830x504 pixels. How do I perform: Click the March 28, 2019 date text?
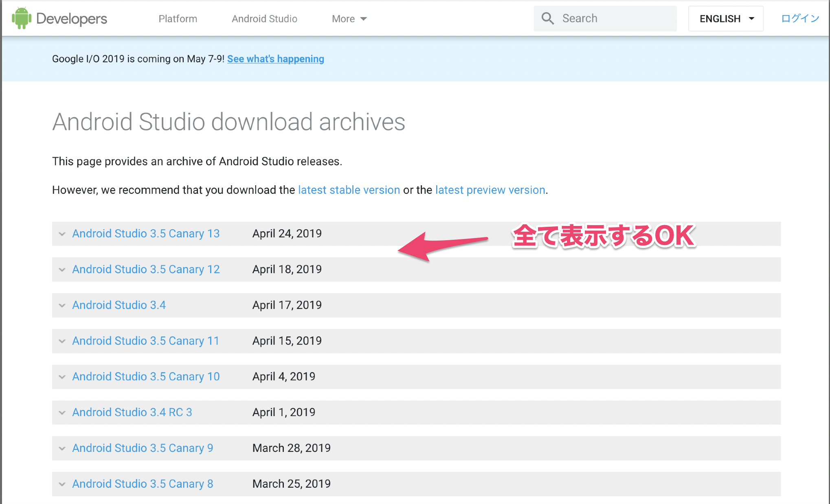pos(292,448)
